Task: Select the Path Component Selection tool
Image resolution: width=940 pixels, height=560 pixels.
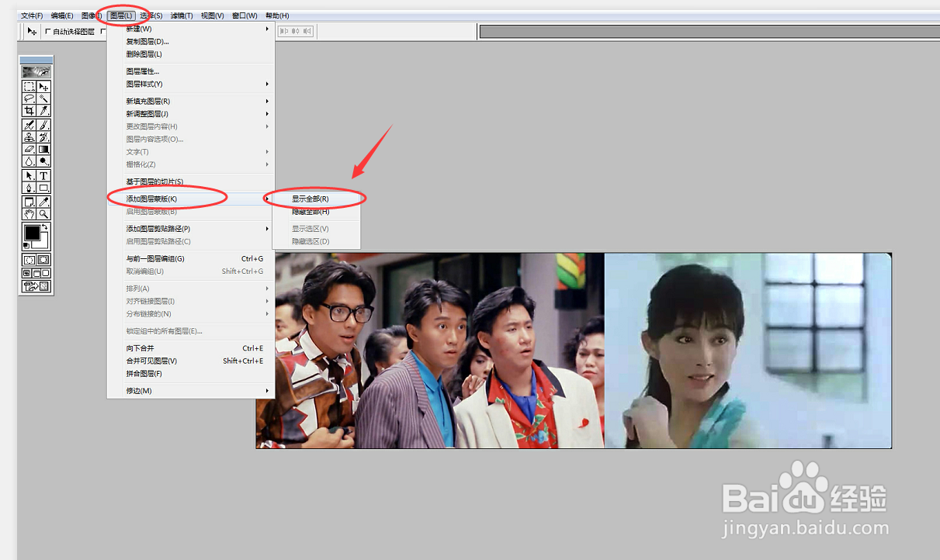Action: [29, 178]
